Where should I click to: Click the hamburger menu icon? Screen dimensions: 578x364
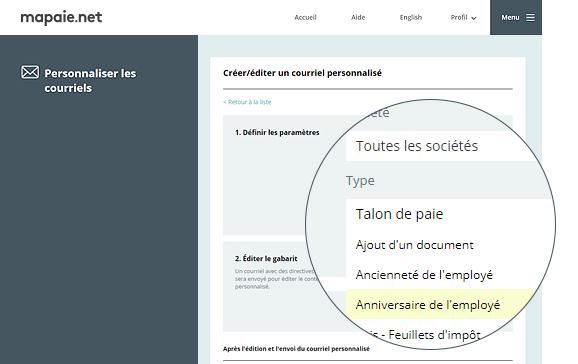pyautogui.click(x=530, y=17)
